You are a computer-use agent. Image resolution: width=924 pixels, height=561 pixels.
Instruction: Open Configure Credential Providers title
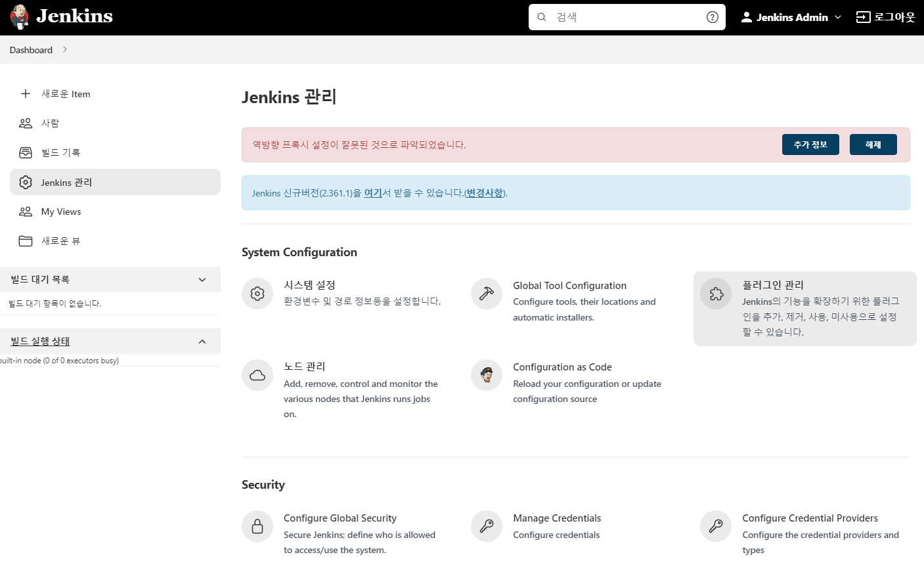pyautogui.click(x=810, y=518)
